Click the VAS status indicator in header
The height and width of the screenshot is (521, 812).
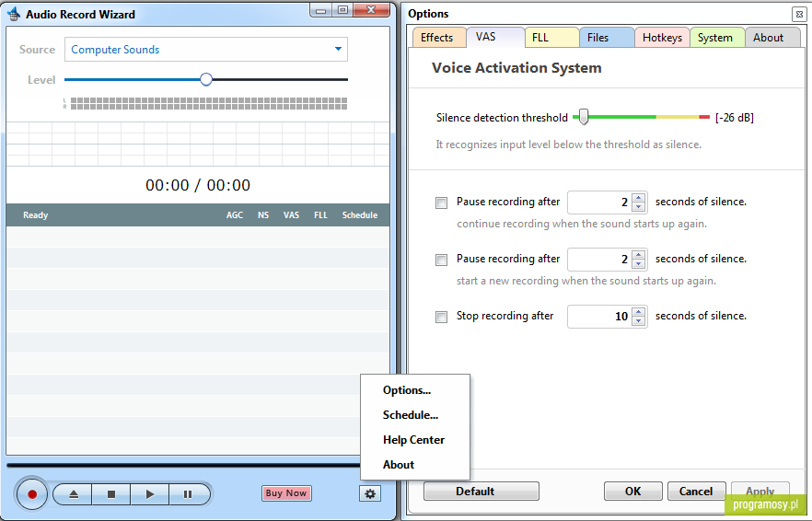click(291, 214)
